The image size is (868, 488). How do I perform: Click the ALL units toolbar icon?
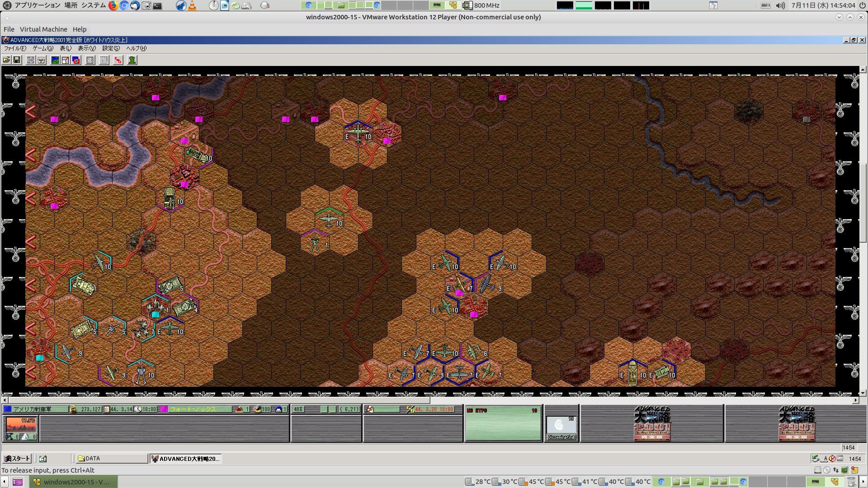(104, 60)
